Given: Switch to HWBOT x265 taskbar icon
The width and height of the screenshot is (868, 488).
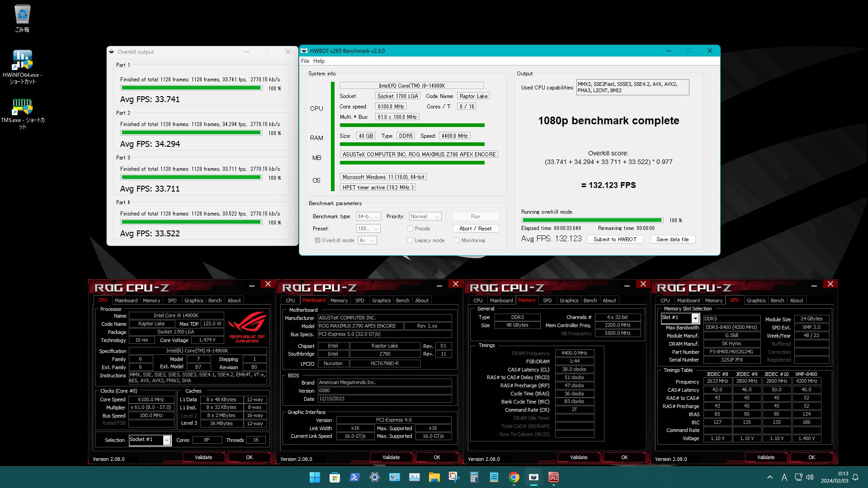Looking at the screenshot, I should click(533, 477).
